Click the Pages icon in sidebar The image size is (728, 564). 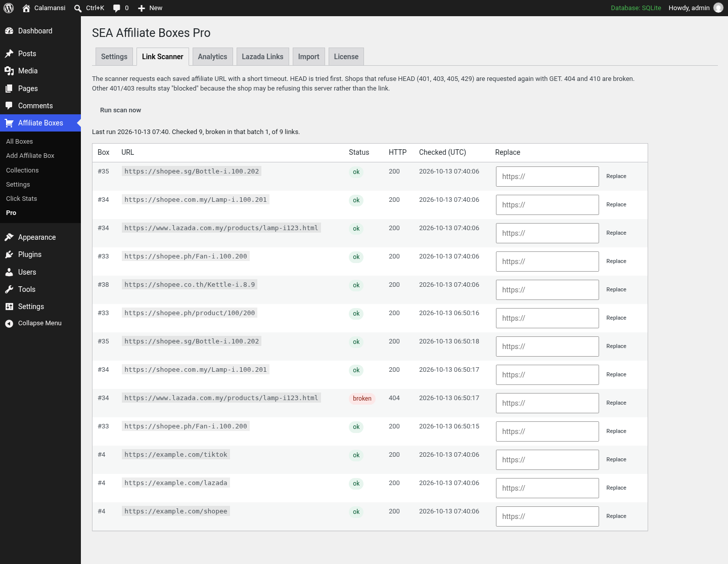pos(9,89)
